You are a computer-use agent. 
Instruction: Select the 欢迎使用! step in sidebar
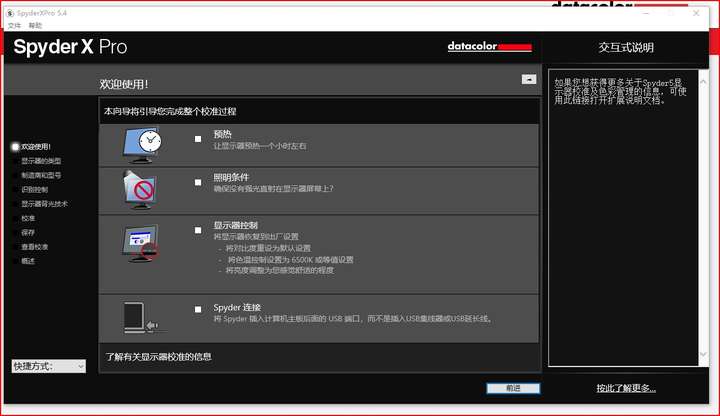[36, 146]
